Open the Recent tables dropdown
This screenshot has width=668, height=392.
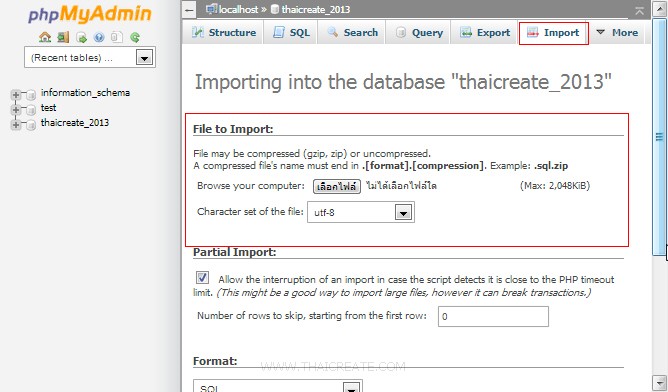pyautogui.click(x=90, y=58)
